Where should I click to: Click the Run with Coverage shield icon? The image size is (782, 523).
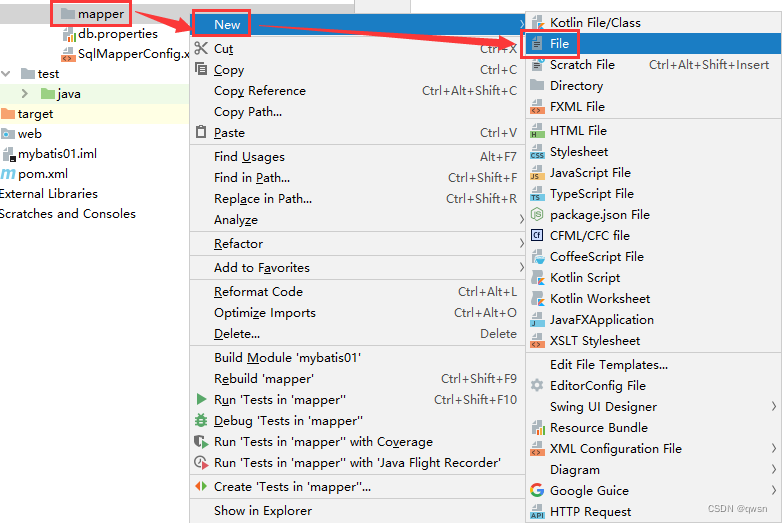(201, 442)
